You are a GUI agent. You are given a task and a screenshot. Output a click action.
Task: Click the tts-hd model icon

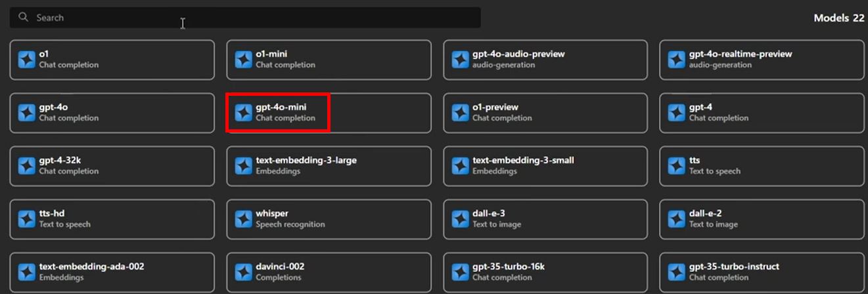pos(26,219)
